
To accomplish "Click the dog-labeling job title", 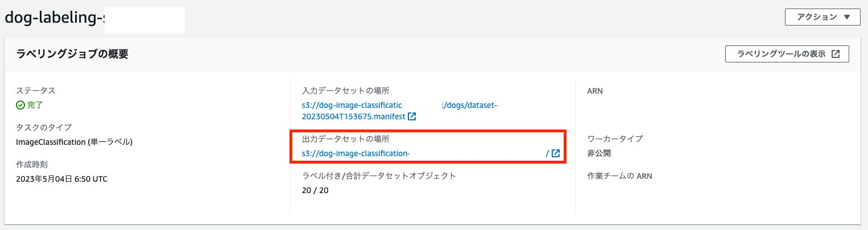I will coord(55,17).
